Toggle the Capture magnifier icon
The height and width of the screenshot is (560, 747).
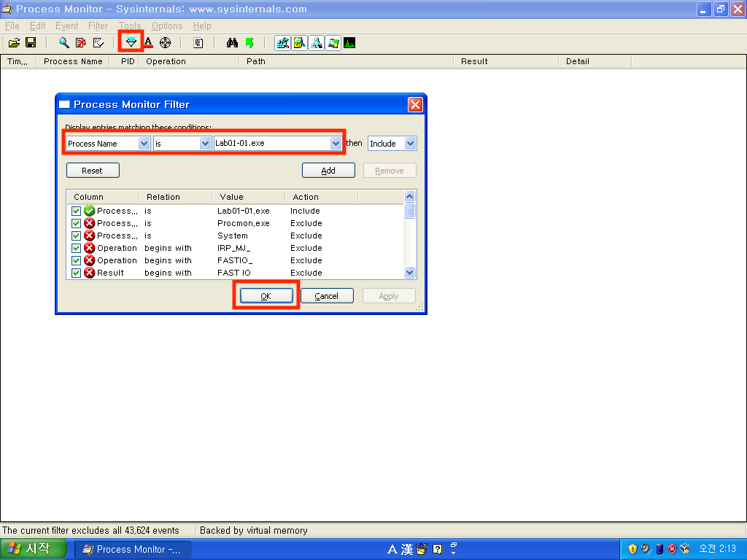click(64, 43)
